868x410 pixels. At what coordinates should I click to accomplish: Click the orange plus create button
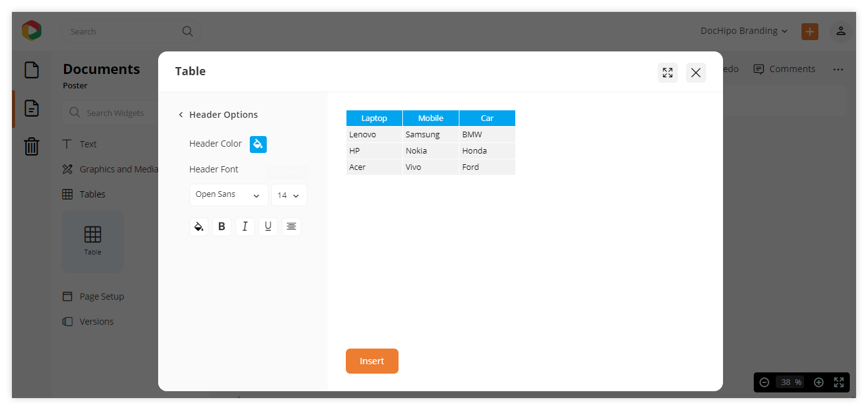(810, 31)
